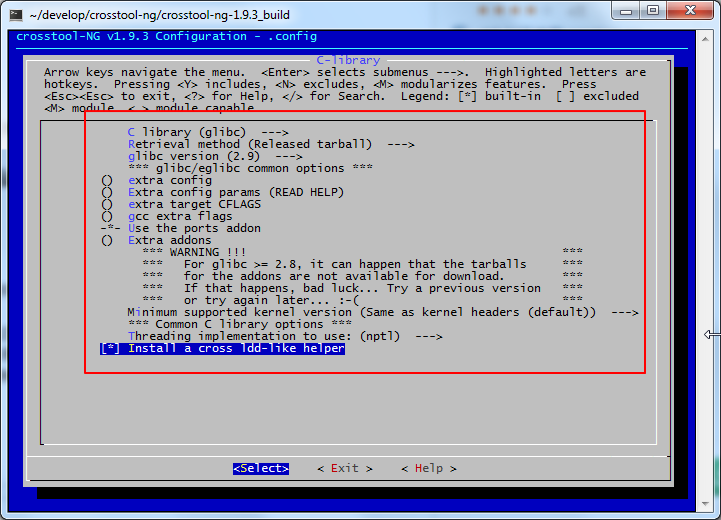Viewport: 721px width, 520px height.
Task: Close the terminal window
Action: (690, 10)
